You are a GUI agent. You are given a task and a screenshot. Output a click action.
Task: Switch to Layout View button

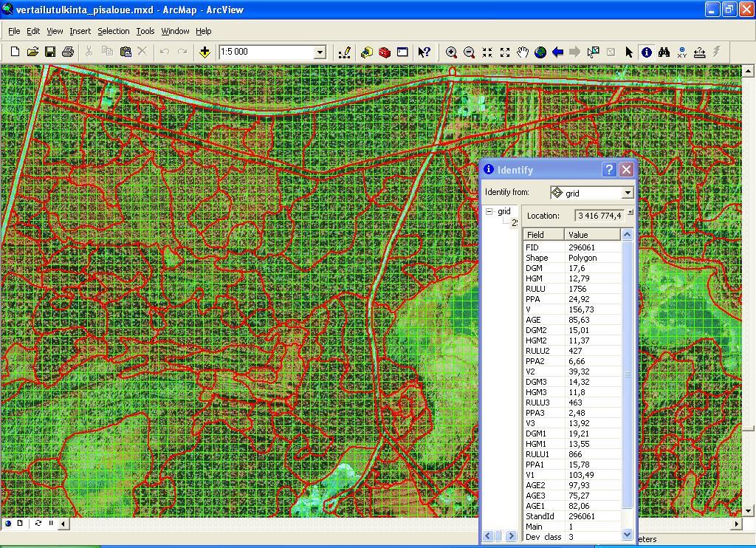(20, 523)
